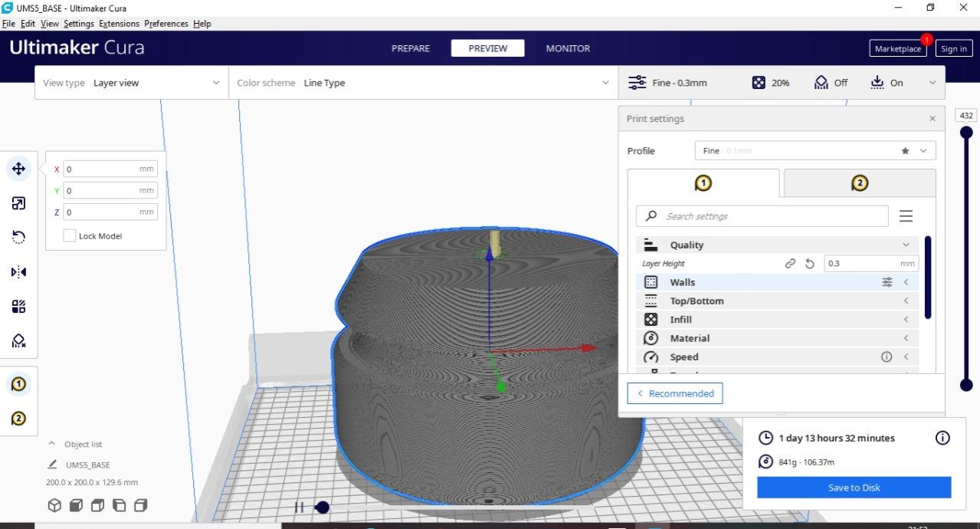Viewport: 980px width, 529px height.
Task: Reset Layer Height with the revert arrow
Action: [810, 264]
